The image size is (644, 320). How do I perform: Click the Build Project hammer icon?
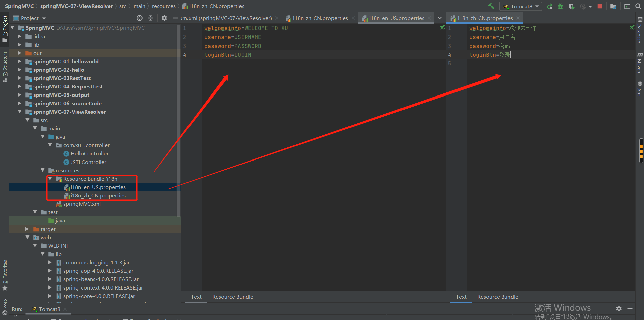(x=491, y=6)
